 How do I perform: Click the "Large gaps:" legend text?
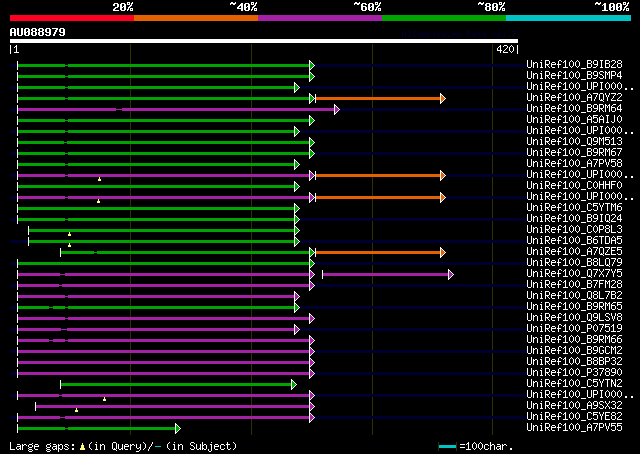pos(42,446)
